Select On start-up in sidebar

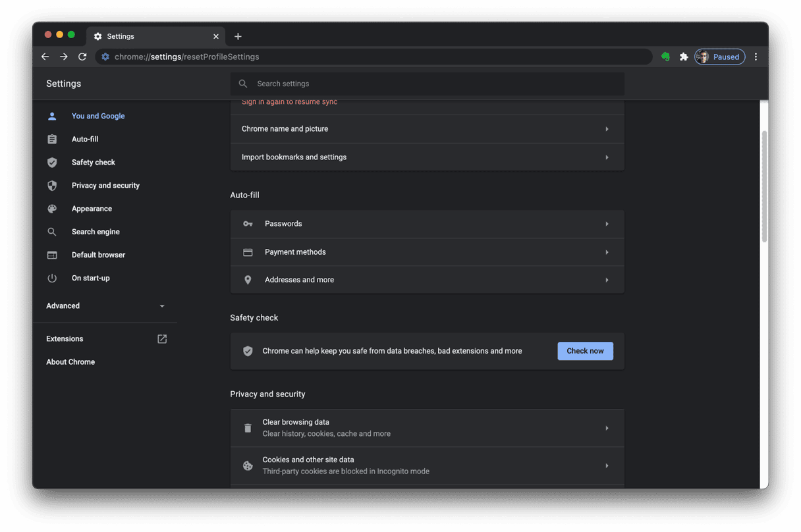click(x=91, y=278)
